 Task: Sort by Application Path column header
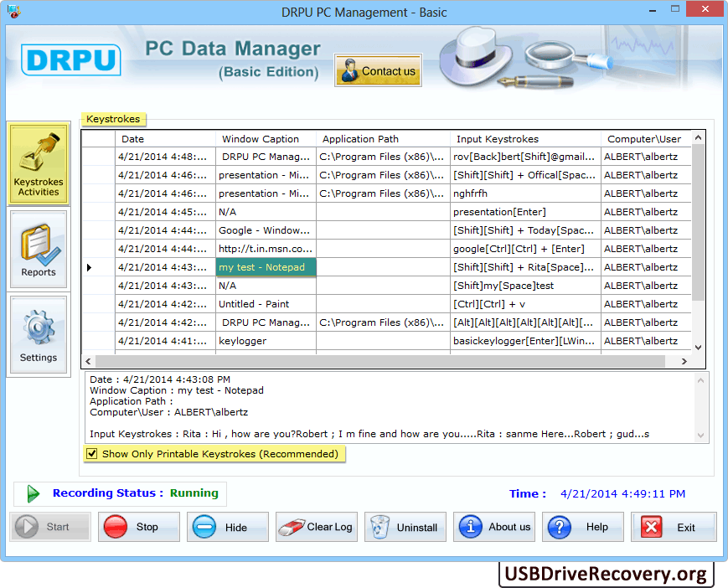click(383, 139)
